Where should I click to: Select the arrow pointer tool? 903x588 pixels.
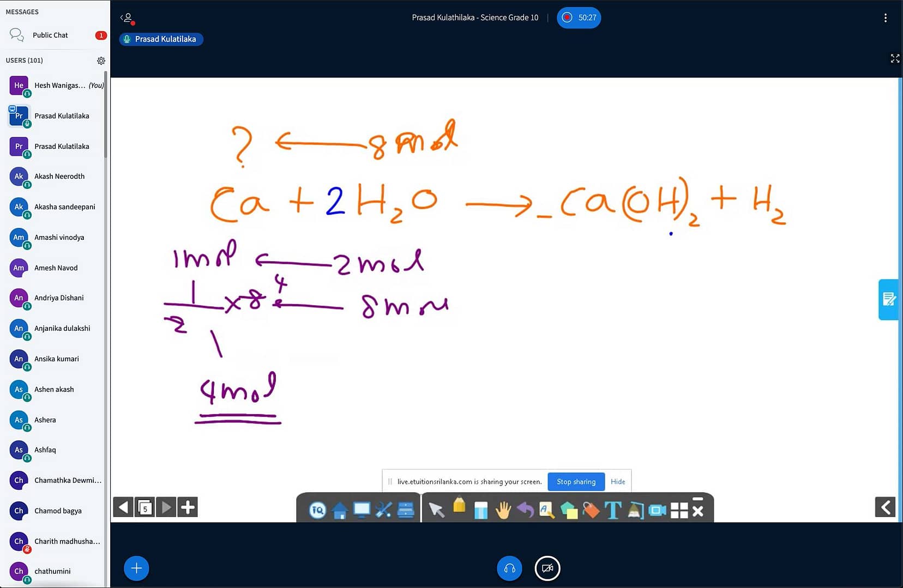coord(436,510)
